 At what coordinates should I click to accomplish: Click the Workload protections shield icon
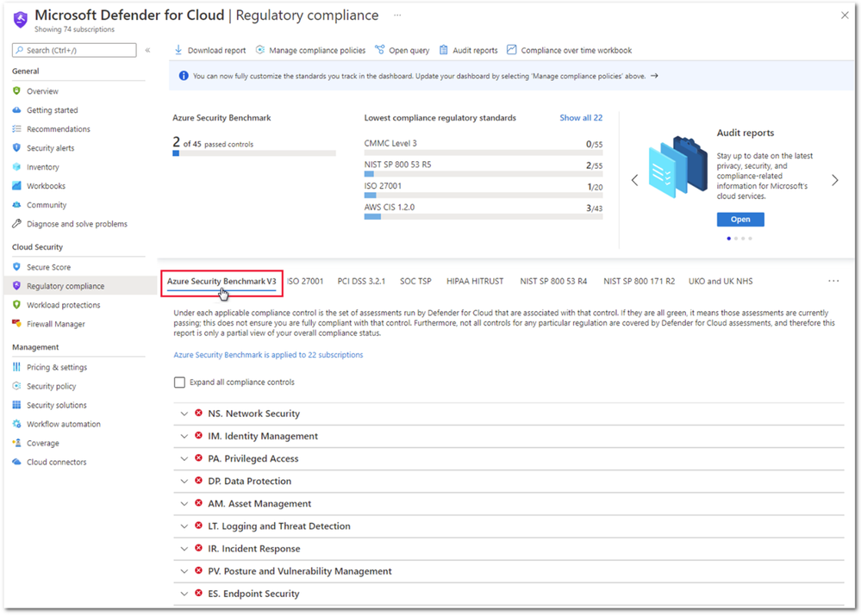(16, 305)
